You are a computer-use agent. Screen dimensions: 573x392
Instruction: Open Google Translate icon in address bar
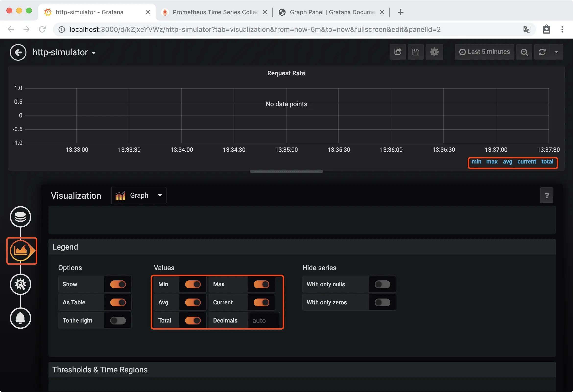[x=527, y=29]
